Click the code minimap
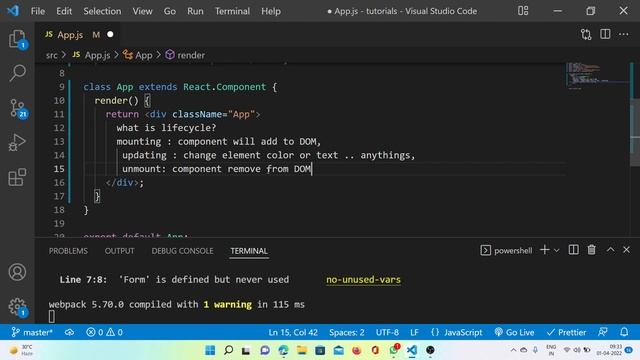Image resolution: width=640 pixels, height=360 pixels. 597,76
